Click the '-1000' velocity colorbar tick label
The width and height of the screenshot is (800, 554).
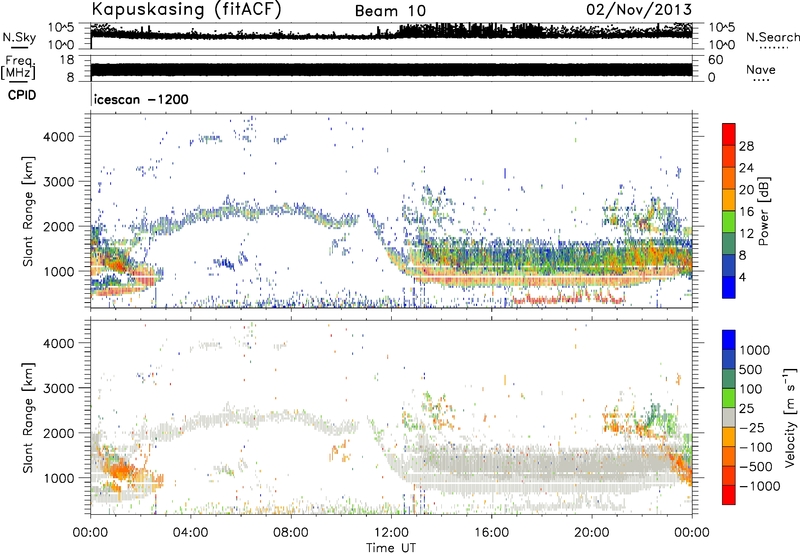(760, 486)
